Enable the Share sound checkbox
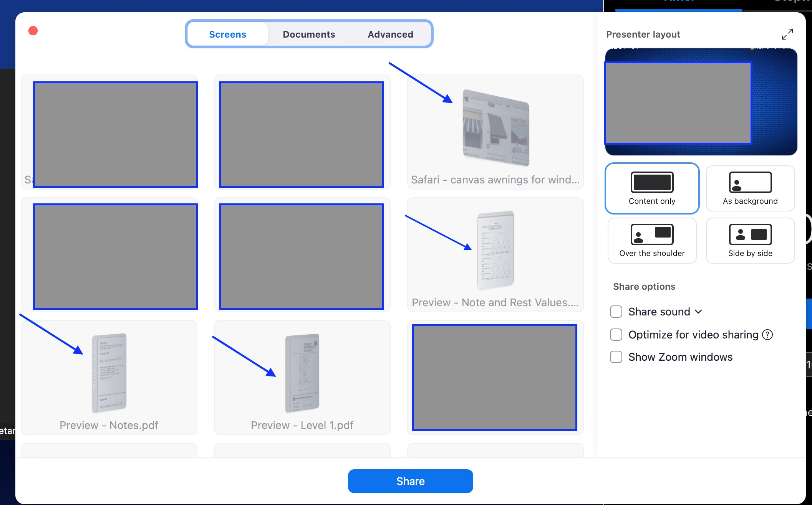The image size is (812, 505). (x=616, y=312)
